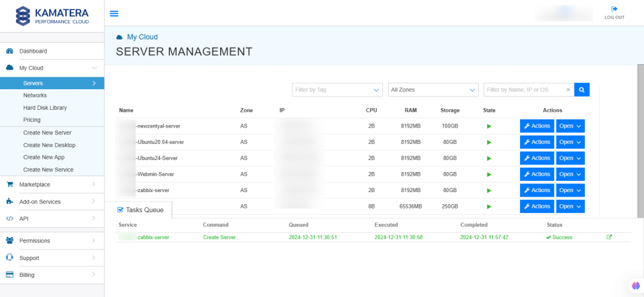The width and height of the screenshot is (644, 297).
Task: Expand the Marketplace menu chevron
Action: pyautogui.click(x=94, y=184)
